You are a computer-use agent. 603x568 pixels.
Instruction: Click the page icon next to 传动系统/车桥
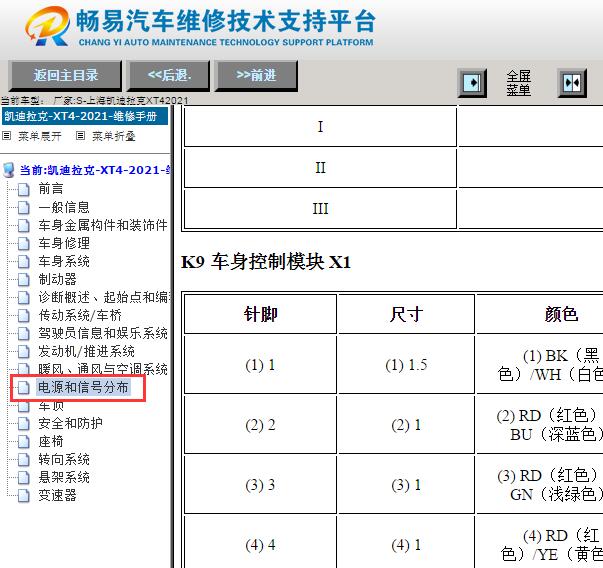coord(24,315)
